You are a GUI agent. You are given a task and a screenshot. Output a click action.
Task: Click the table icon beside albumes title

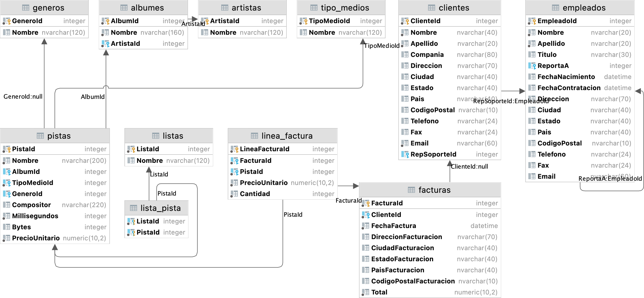coord(124,8)
